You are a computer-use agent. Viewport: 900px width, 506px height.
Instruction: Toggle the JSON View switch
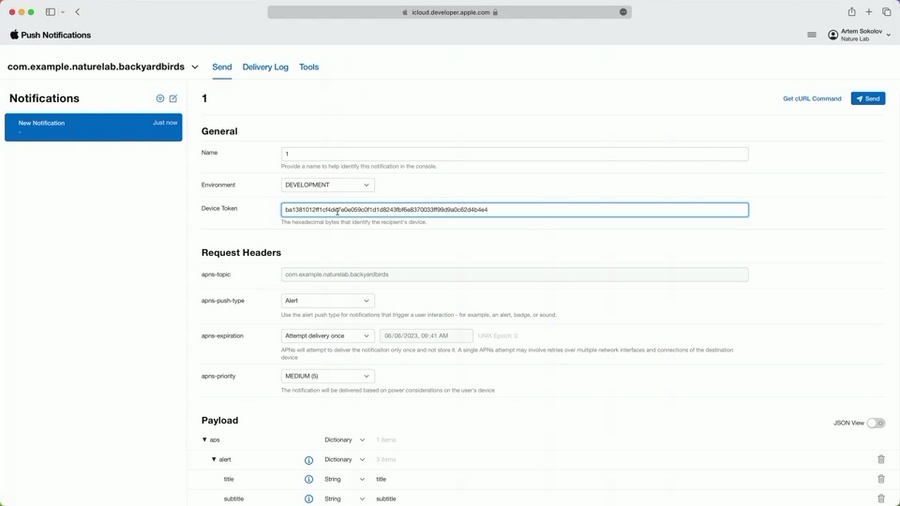click(x=876, y=423)
